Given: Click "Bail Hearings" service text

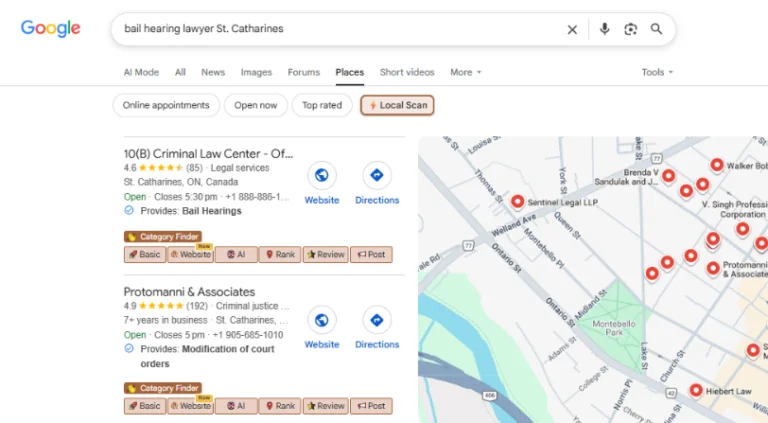Looking at the screenshot, I should click(212, 211).
